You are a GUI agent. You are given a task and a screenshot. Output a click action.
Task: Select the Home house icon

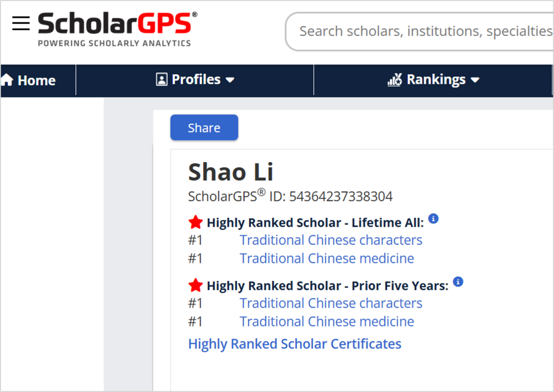tap(6, 79)
